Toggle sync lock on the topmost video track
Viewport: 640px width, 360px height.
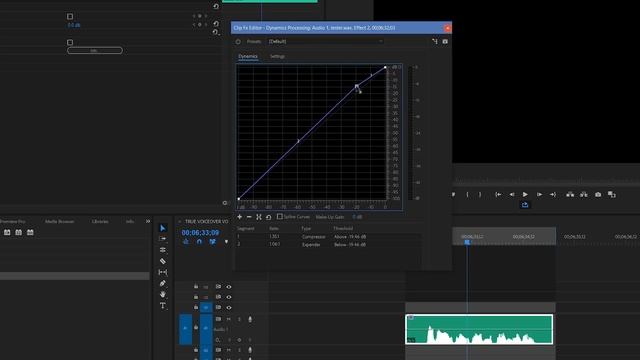click(218, 287)
